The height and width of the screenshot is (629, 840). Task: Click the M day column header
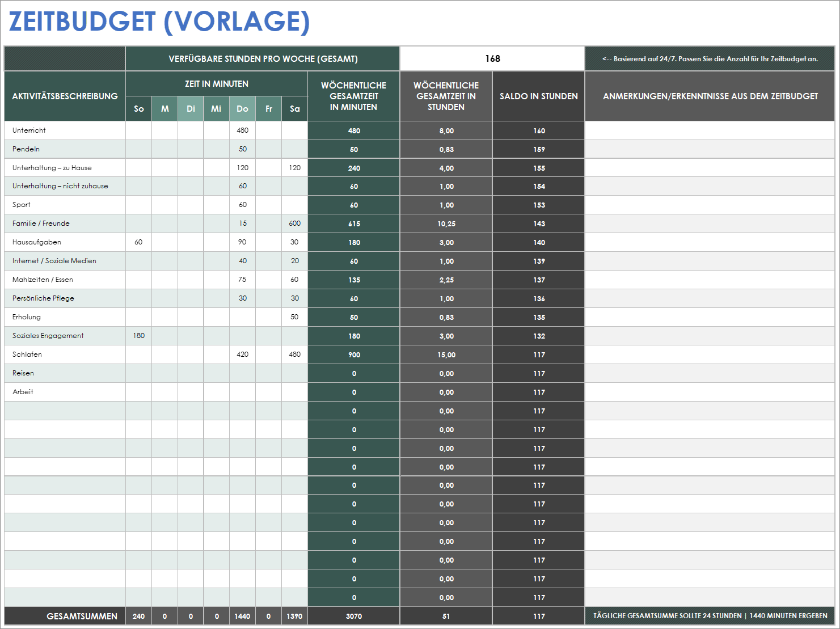pyautogui.click(x=165, y=108)
